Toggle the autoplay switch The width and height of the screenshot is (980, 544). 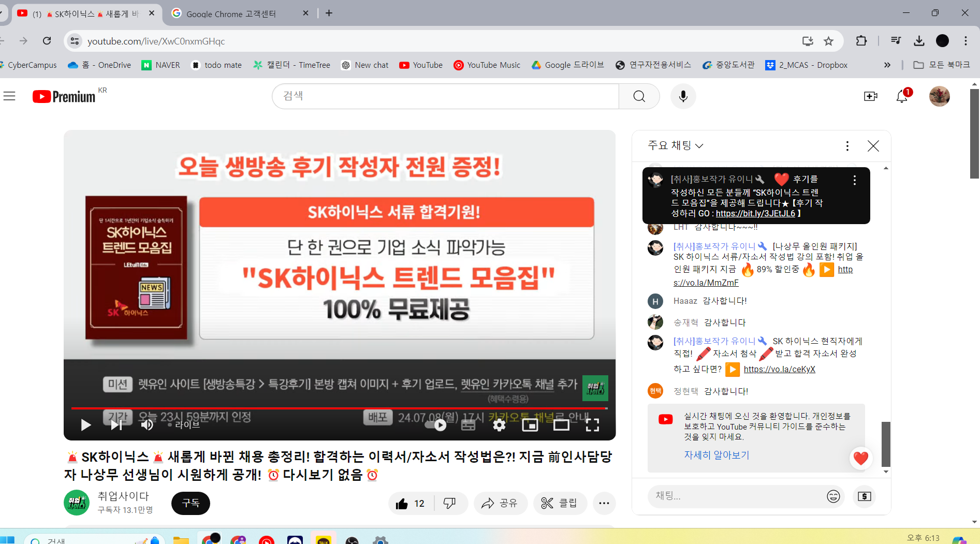pyautogui.click(x=436, y=425)
